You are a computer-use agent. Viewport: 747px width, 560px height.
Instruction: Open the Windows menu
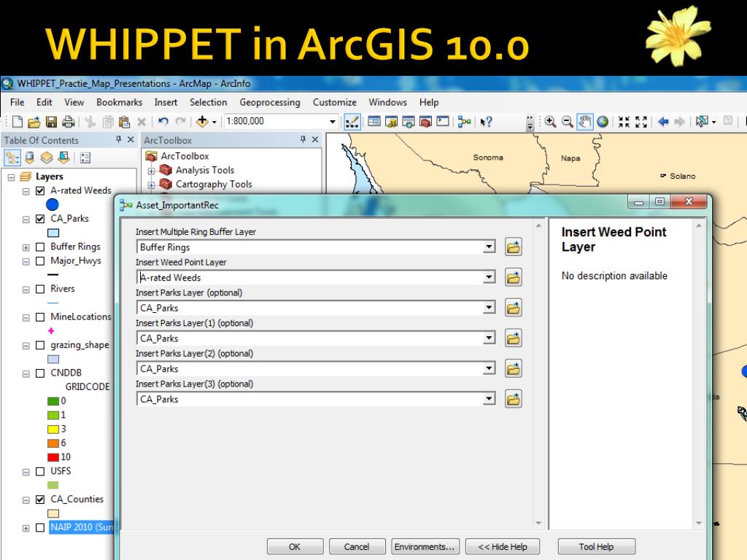click(388, 102)
